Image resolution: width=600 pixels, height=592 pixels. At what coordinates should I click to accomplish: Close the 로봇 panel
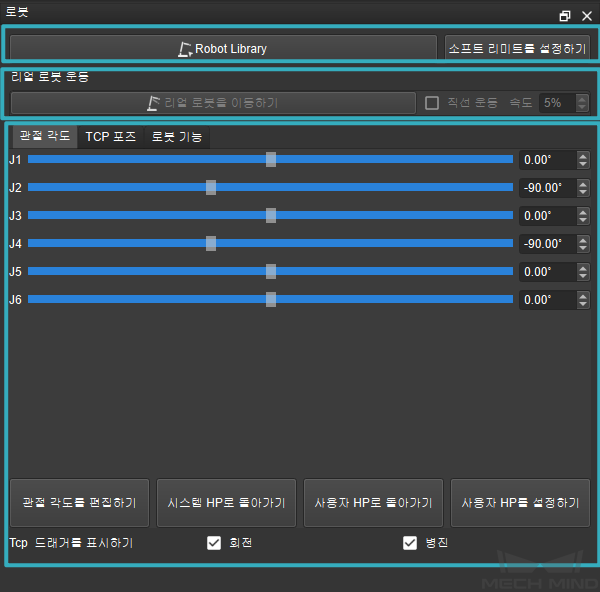587,16
